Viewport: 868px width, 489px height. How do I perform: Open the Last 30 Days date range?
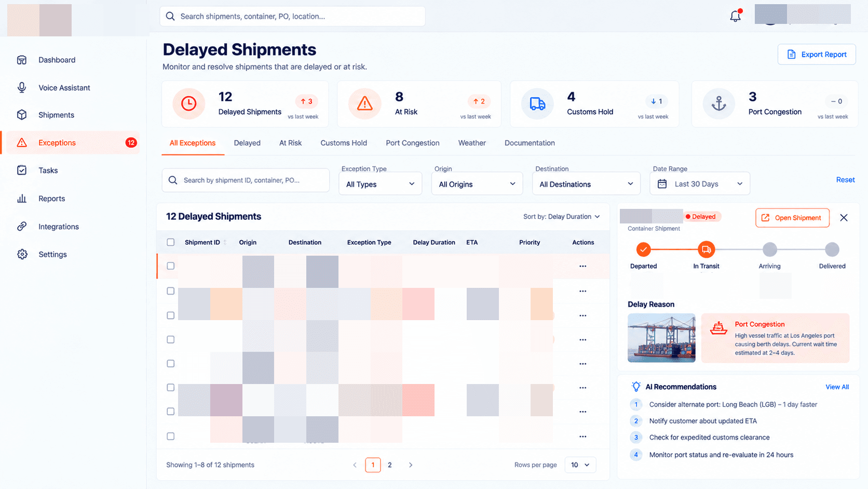point(700,184)
